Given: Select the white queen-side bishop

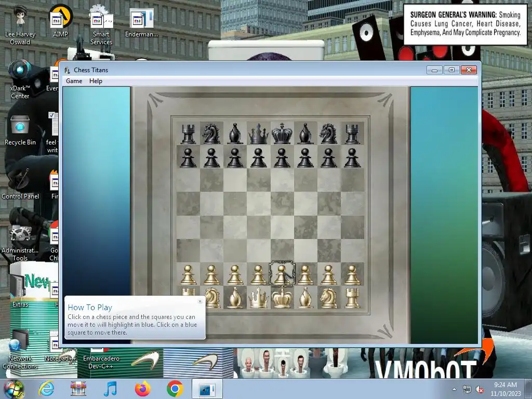Looking at the screenshot, I should [x=235, y=298].
